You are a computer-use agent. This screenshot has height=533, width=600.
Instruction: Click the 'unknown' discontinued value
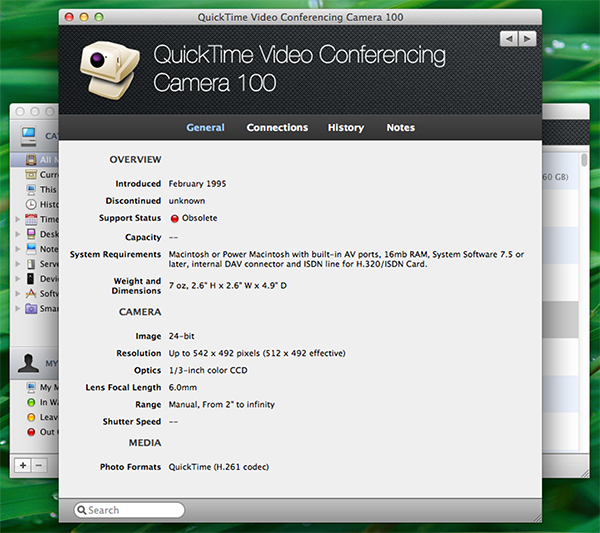click(187, 201)
